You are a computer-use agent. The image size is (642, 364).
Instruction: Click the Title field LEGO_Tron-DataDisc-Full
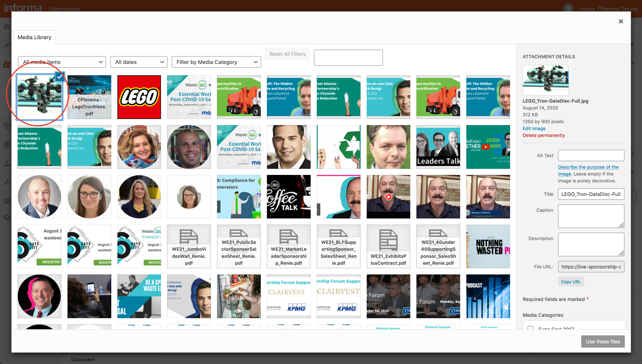[x=591, y=194]
